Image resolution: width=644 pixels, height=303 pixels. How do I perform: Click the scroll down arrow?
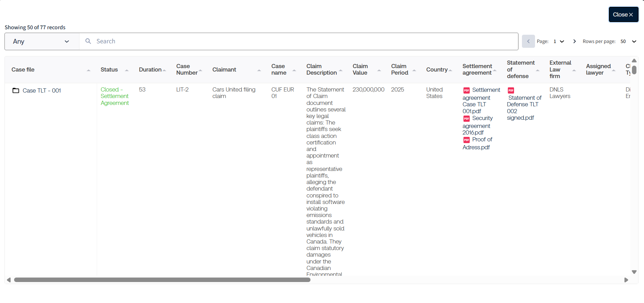point(634,272)
